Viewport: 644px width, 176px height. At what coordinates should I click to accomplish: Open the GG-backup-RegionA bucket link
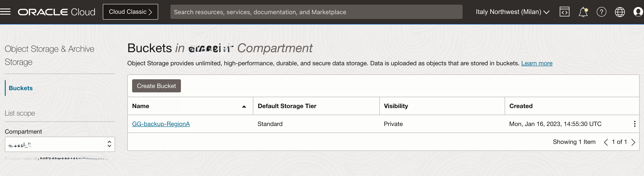tap(161, 124)
